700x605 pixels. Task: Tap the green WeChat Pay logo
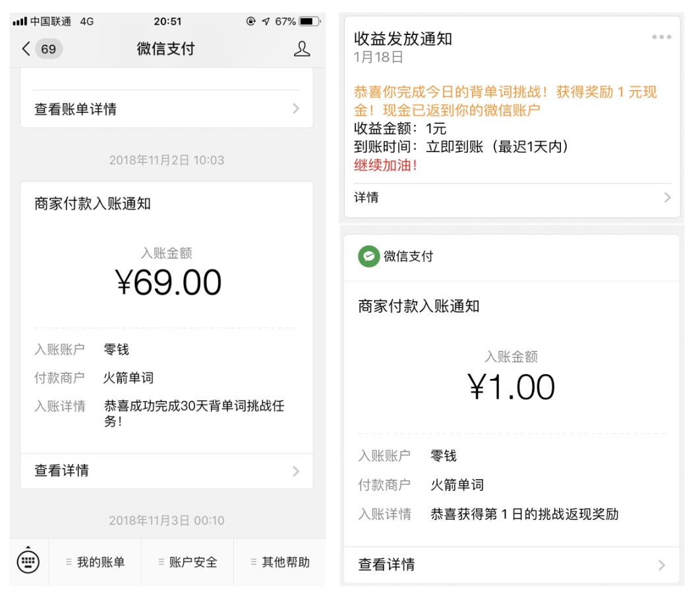(368, 256)
